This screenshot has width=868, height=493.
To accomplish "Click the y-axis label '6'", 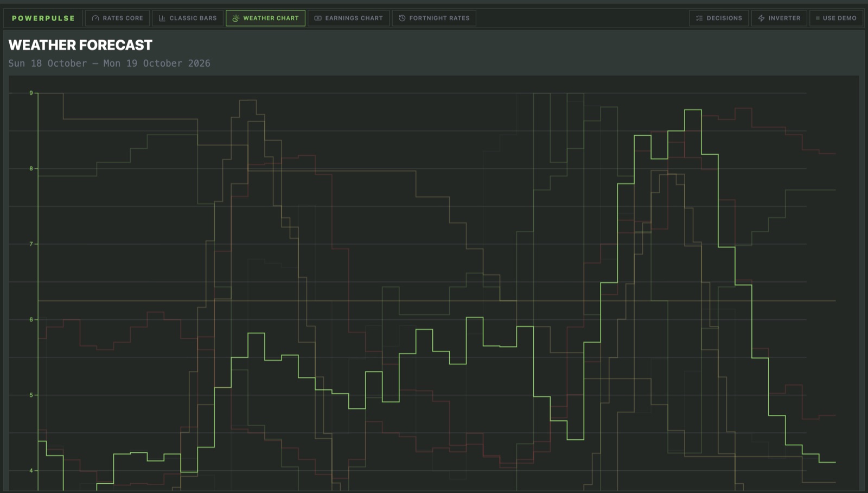I will 31,320.
